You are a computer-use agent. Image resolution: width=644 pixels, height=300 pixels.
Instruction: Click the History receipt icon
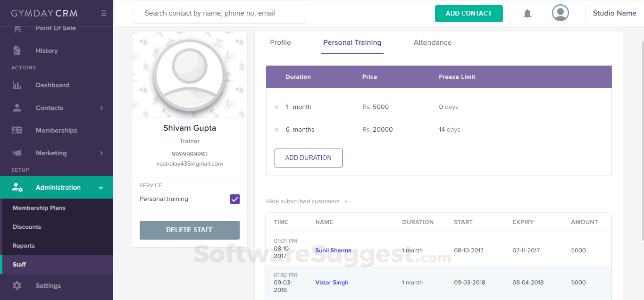click(x=17, y=51)
